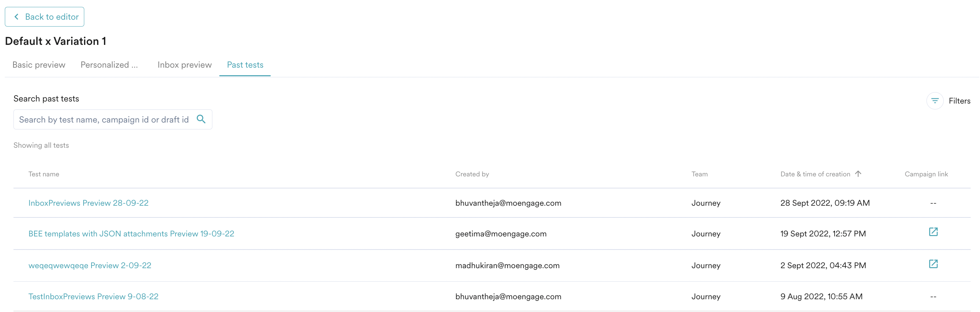Viewport: 980px width, 312px height.
Task: Toggle sort arrow on Date & time column
Action: click(858, 174)
